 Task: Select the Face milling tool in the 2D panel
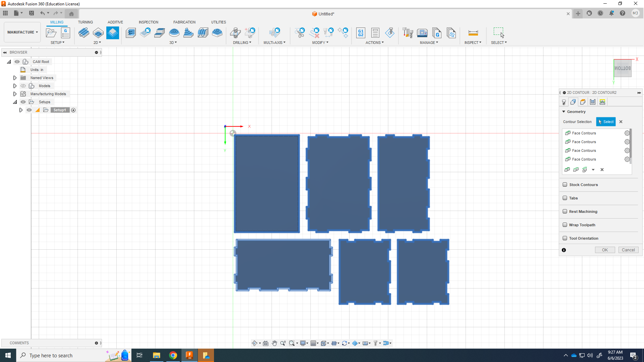click(x=84, y=33)
